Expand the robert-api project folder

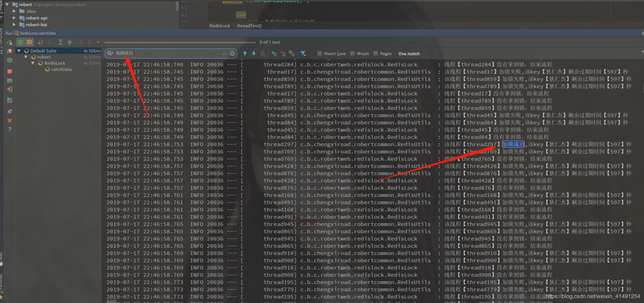pos(14,18)
